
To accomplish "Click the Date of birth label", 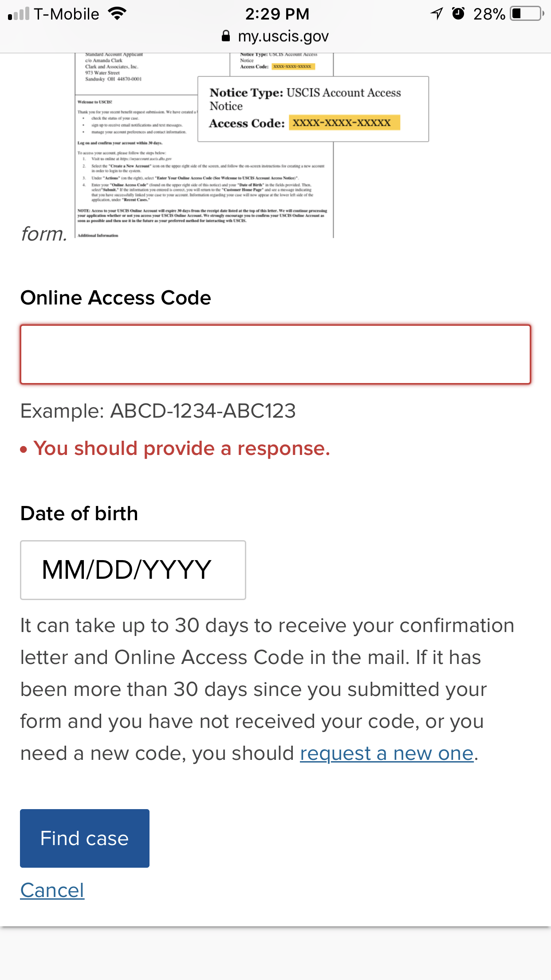I will click(x=79, y=514).
